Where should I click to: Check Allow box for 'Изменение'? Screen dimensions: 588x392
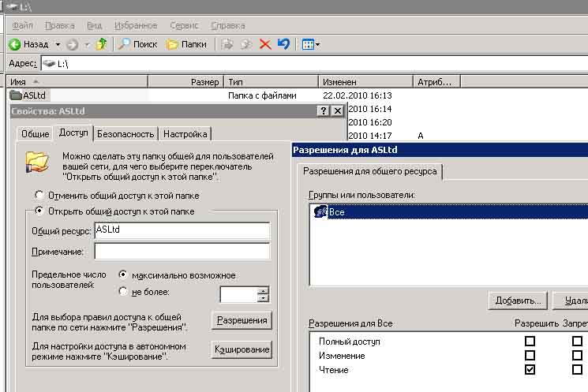pos(530,356)
